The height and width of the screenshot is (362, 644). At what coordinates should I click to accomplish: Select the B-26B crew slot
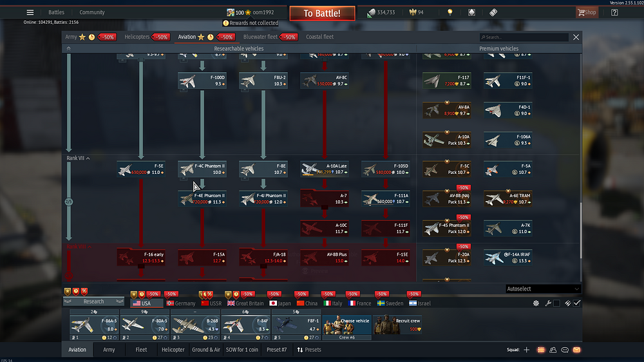(195, 325)
